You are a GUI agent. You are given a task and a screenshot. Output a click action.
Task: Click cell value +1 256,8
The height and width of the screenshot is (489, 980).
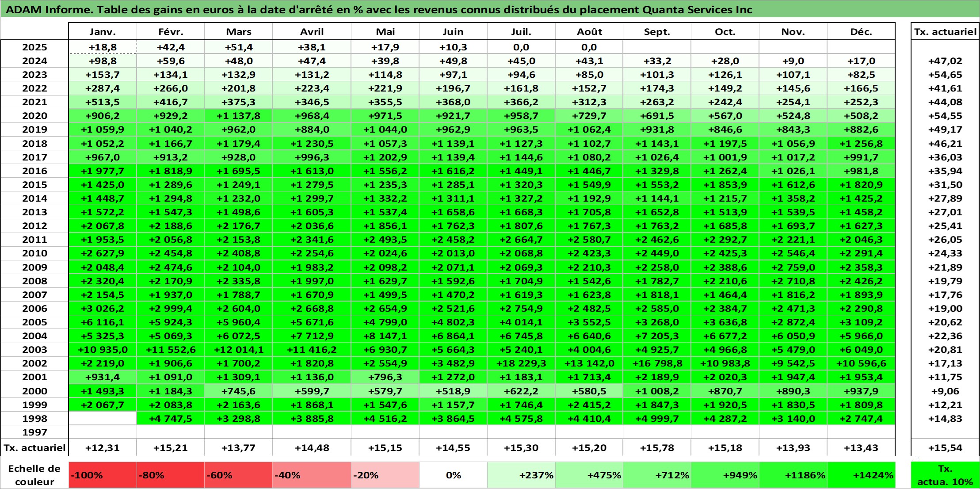(x=861, y=144)
